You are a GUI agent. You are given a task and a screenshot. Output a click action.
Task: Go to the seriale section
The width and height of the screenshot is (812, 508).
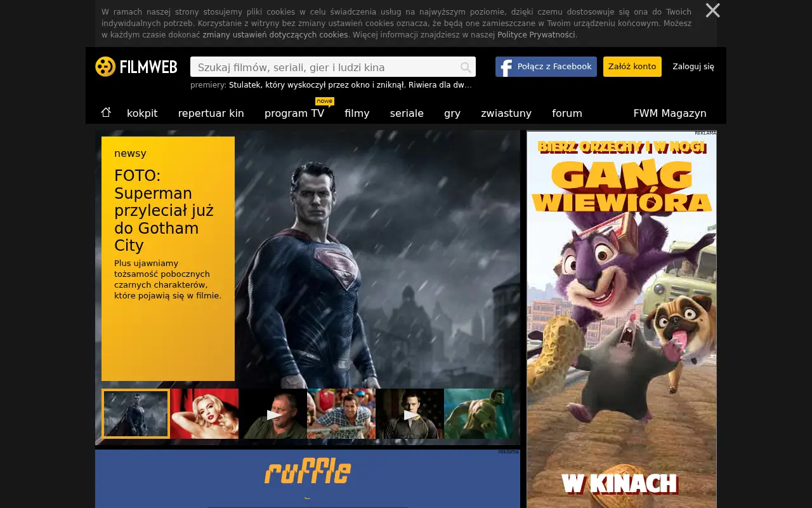coord(407,113)
